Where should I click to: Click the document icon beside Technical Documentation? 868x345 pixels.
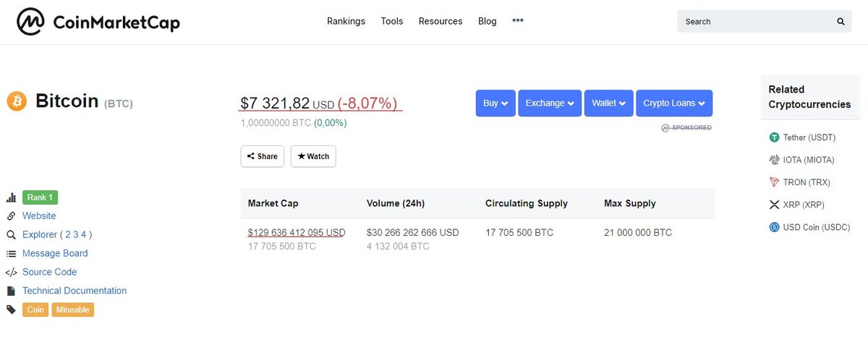pyautogui.click(x=11, y=291)
